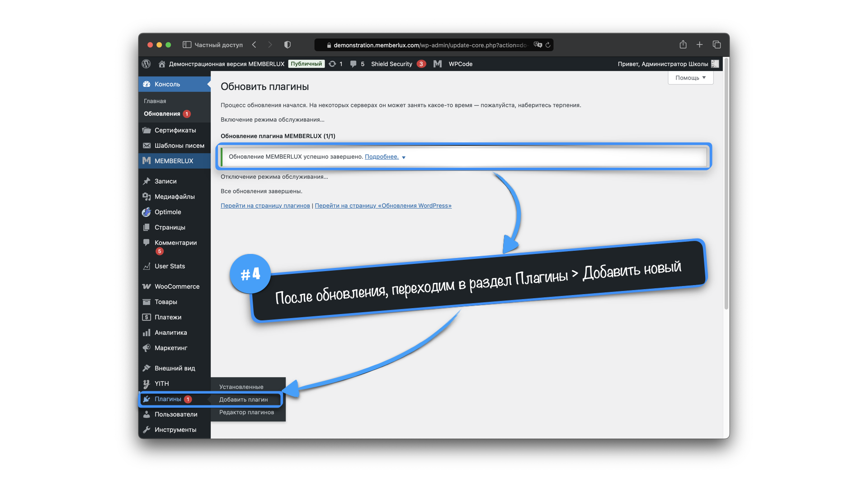Open Установленные in the plugins submenu

(241, 387)
